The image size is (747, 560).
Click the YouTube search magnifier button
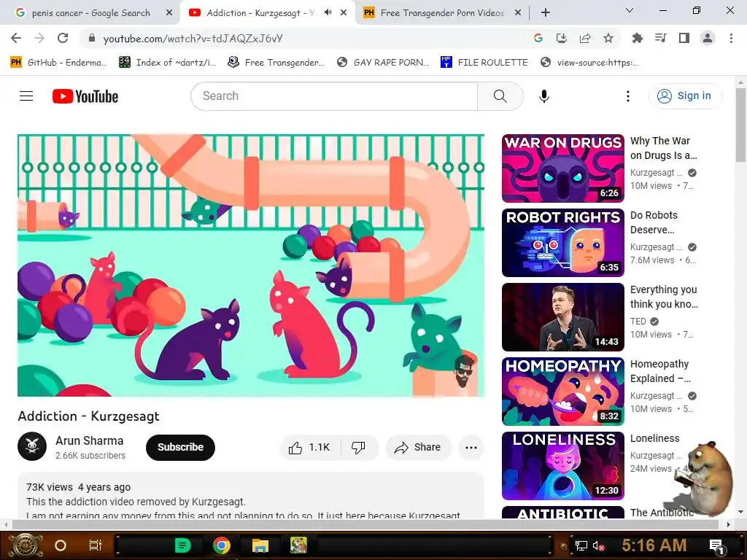[500, 96]
